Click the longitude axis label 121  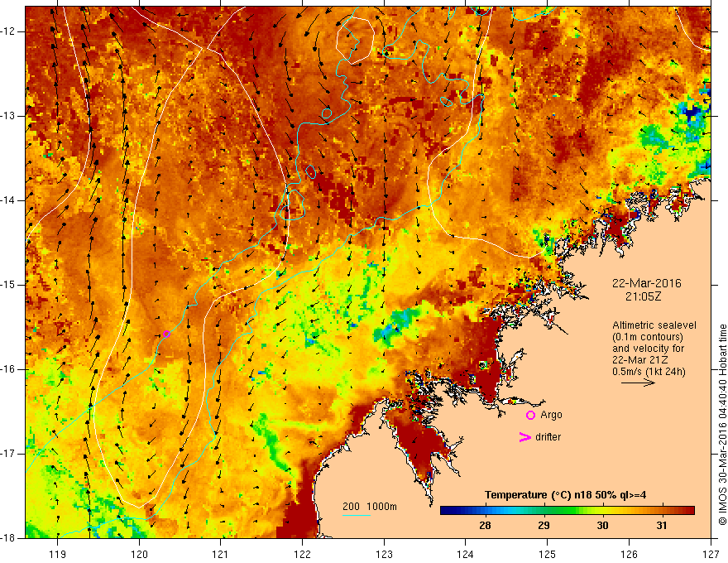221,554
